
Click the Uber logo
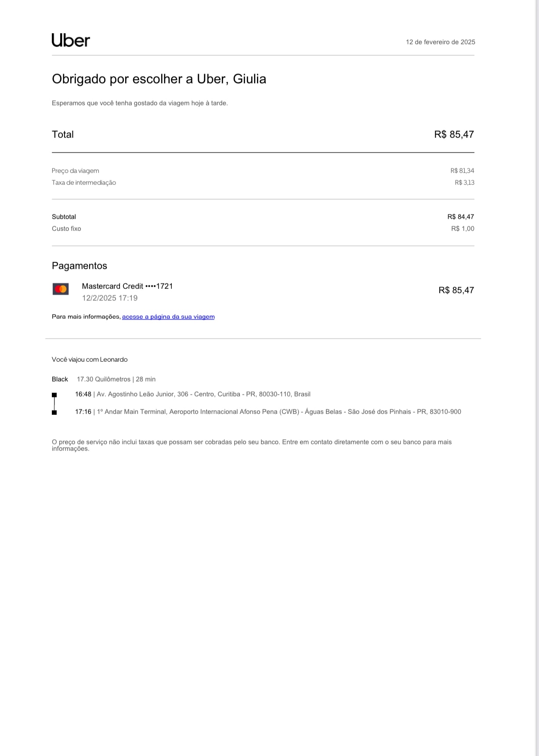[x=71, y=40]
